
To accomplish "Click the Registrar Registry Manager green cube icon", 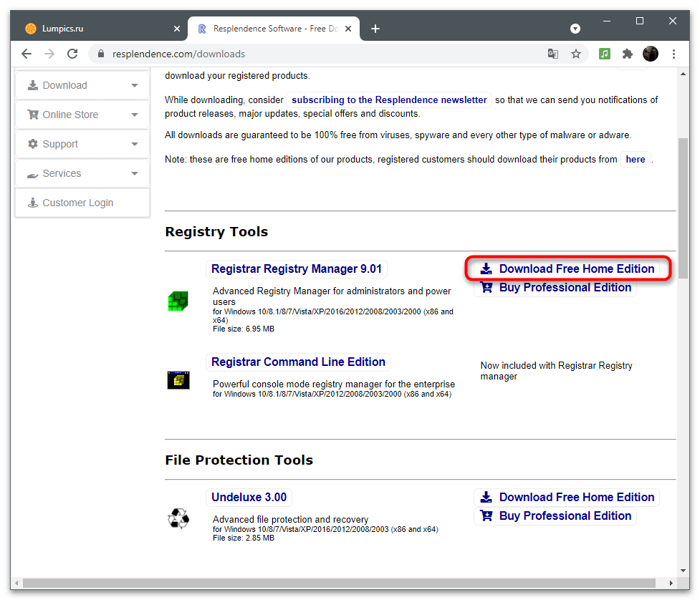I will (x=178, y=301).
